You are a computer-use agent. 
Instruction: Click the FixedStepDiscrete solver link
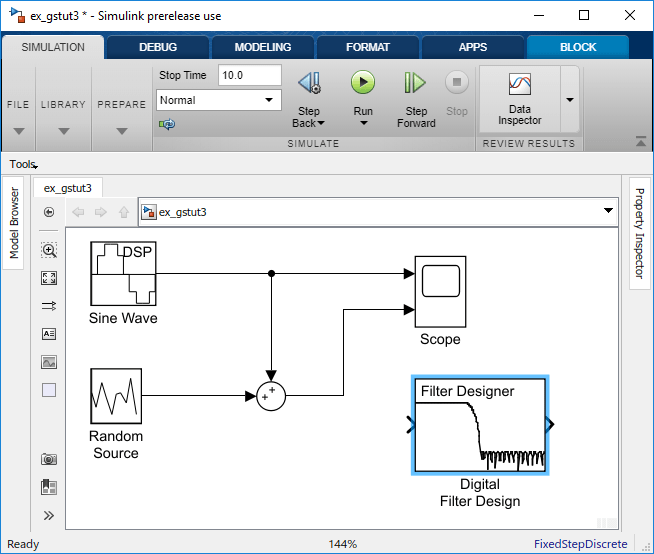pos(581,544)
